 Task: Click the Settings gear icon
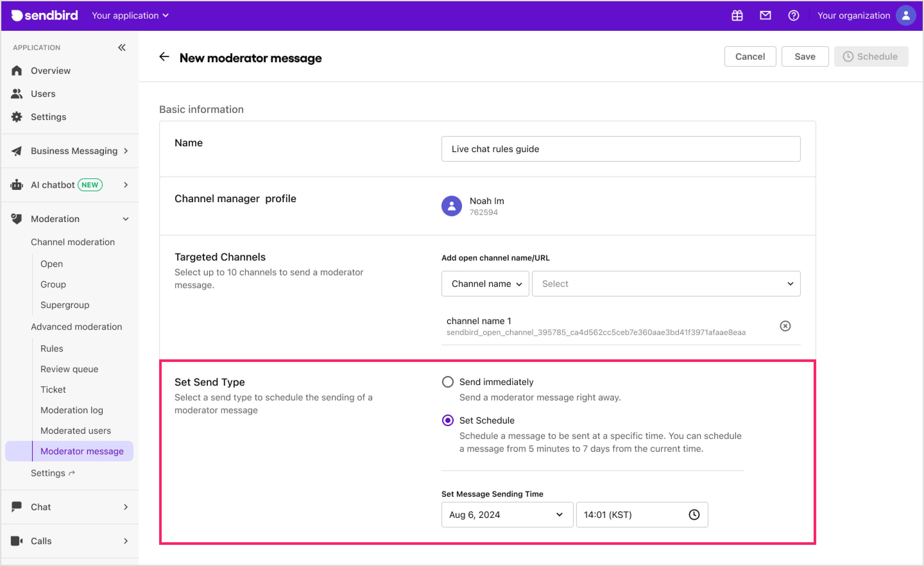click(x=16, y=117)
